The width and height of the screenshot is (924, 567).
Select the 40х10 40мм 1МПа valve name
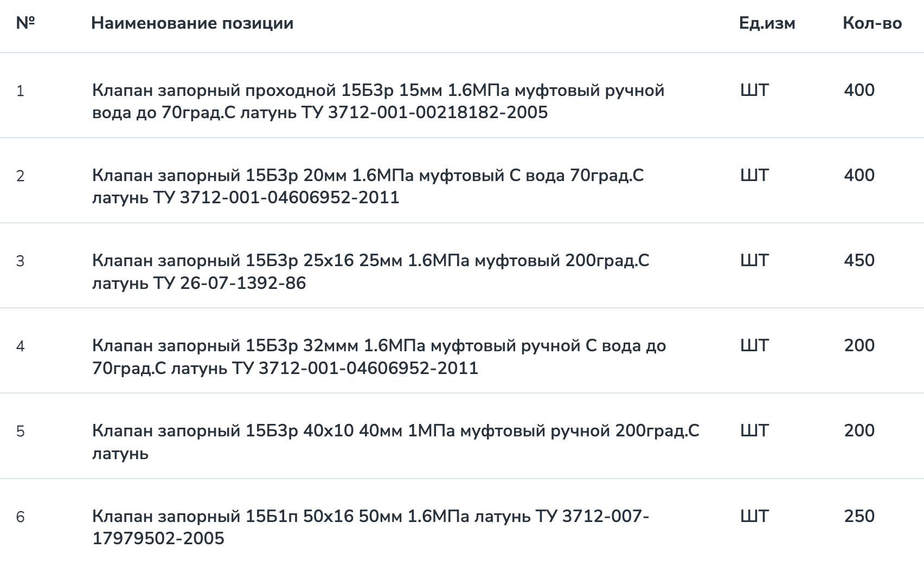[x=395, y=442]
